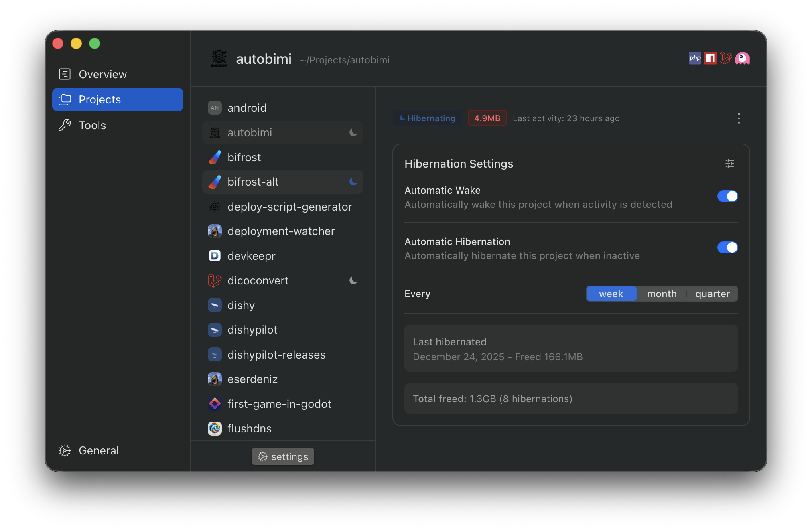
Task: Click the Hibernation Settings sliders icon
Action: pos(729,164)
